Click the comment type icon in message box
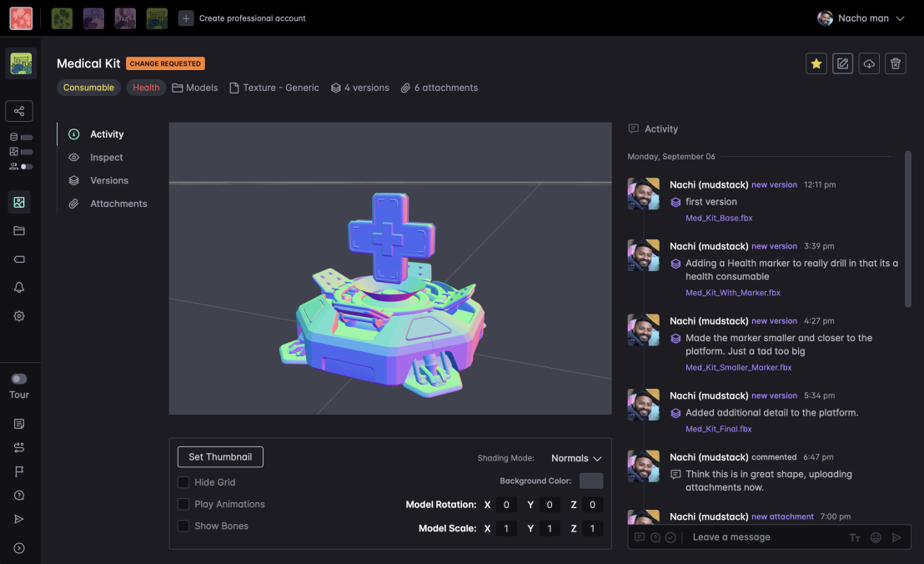 click(640, 537)
